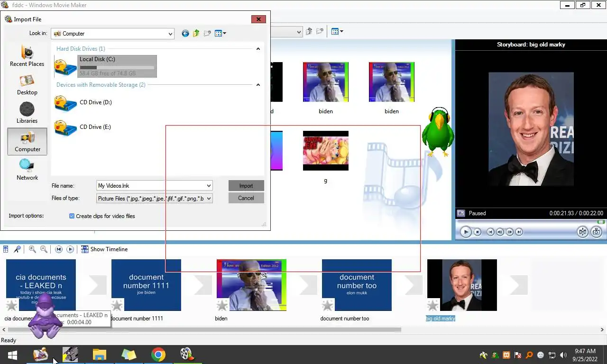
Task: Open File Explorer from the taskbar
Action: pyautogui.click(x=99, y=355)
